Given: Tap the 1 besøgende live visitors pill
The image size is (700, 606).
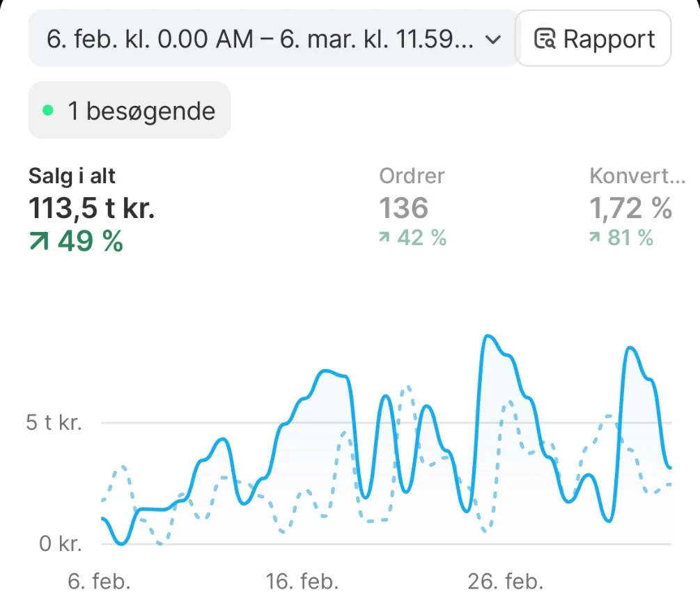Looking at the screenshot, I should (130, 110).
